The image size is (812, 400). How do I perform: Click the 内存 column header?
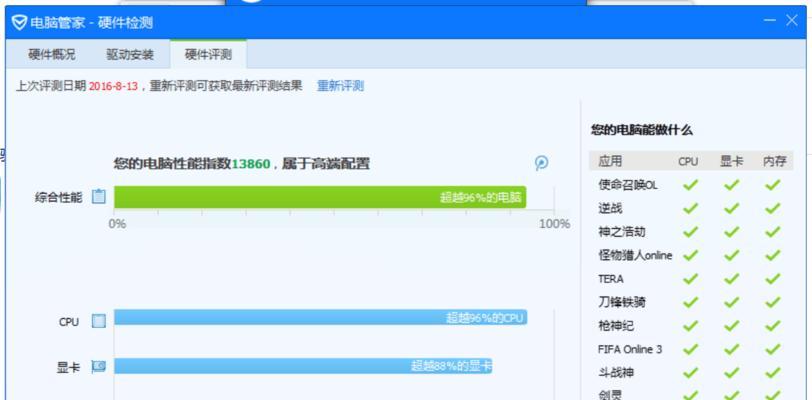[x=775, y=161]
